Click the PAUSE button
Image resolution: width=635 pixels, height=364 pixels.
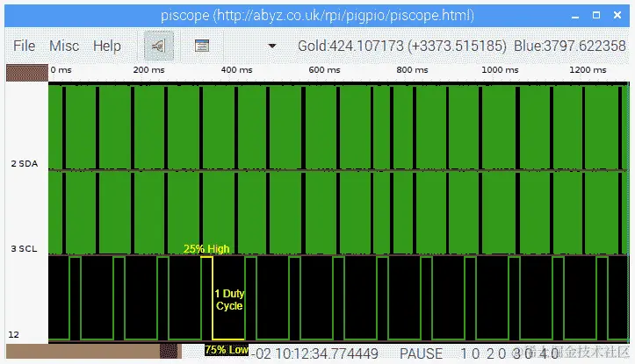click(421, 353)
